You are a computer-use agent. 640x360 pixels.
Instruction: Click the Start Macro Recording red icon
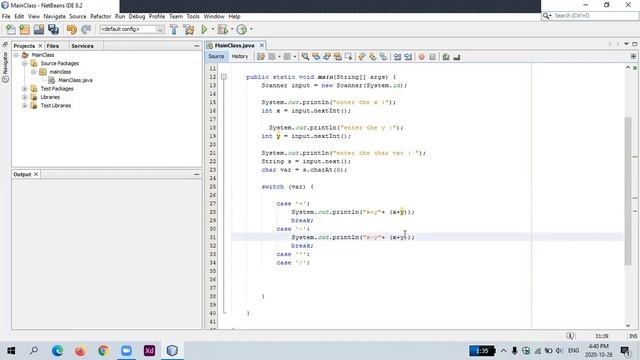click(422, 57)
